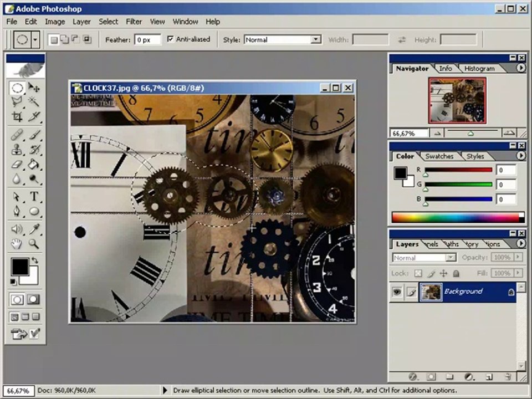Switch to the Info tab
Screen dimensions: 532x399
[446, 69]
